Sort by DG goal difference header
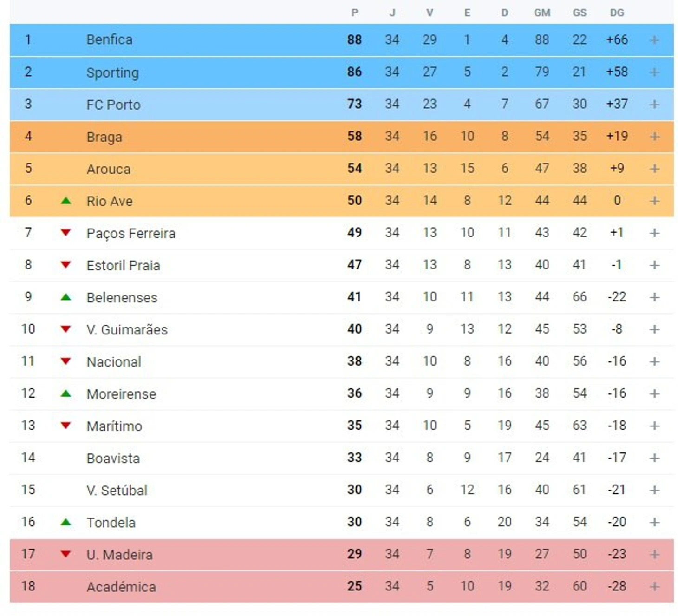The height and width of the screenshot is (616, 678). [x=617, y=13]
